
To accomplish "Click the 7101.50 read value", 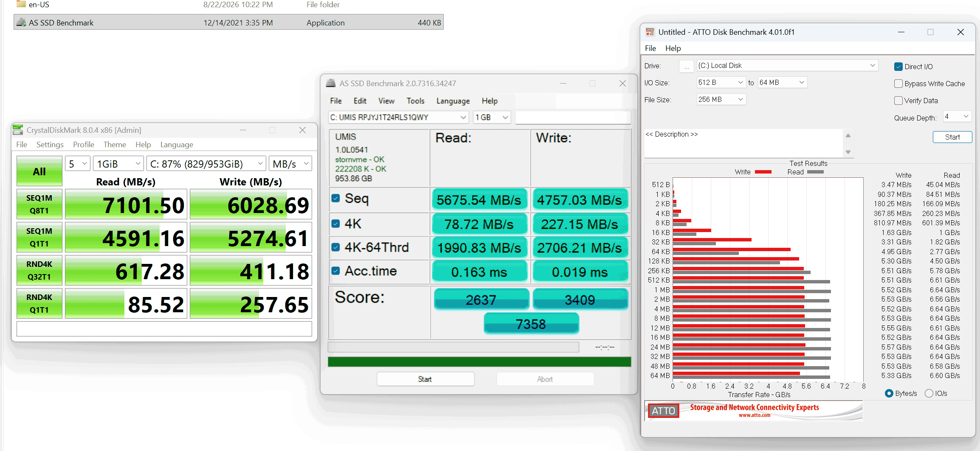I will 126,205.
